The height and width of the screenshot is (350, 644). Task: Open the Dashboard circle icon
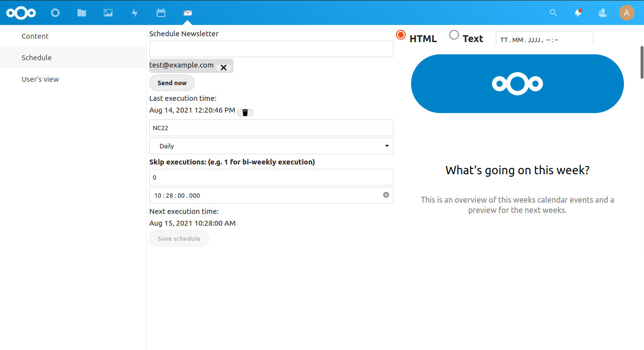[55, 13]
